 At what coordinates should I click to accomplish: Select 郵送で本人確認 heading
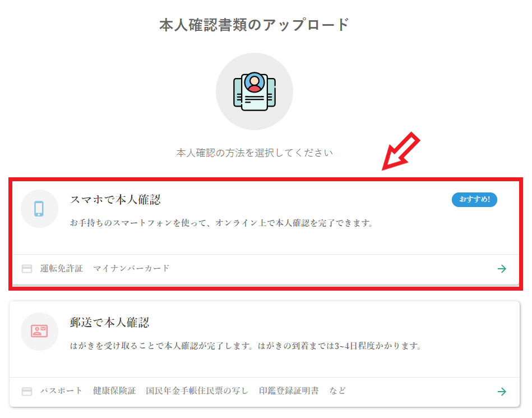tap(109, 323)
